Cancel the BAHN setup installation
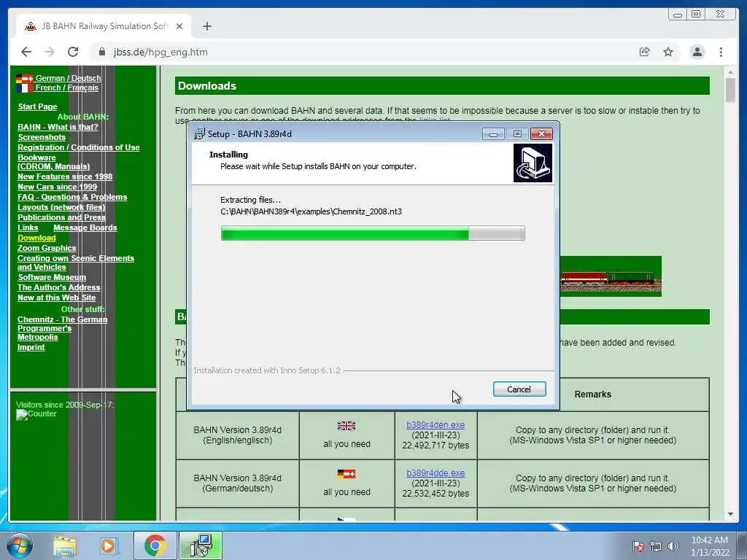Image resolution: width=747 pixels, height=560 pixels. [519, 389]
